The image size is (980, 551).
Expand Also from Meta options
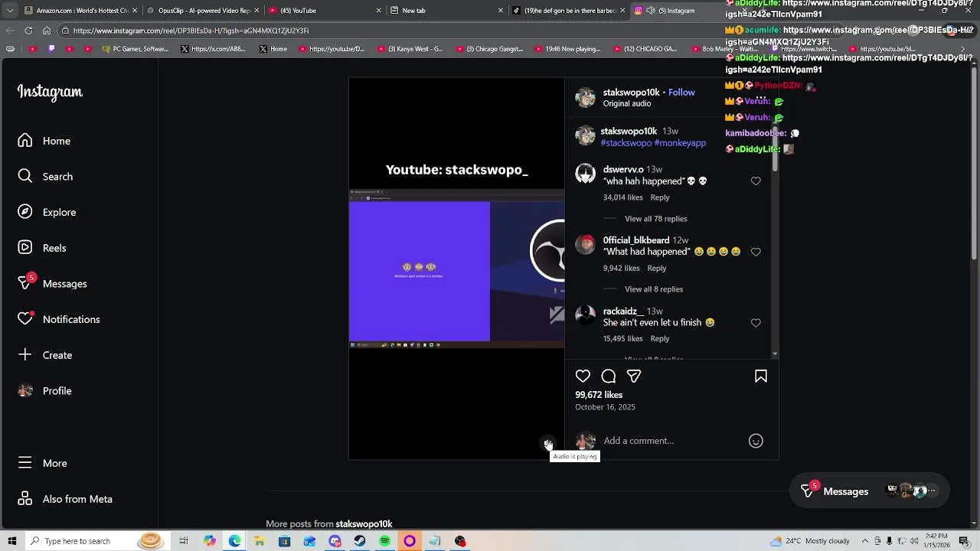coord(65,499)
